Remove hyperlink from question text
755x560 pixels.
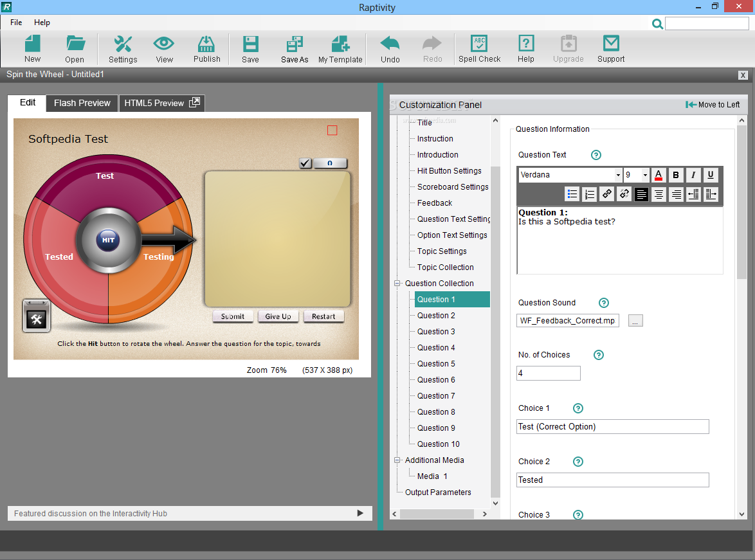click(624, 194)
